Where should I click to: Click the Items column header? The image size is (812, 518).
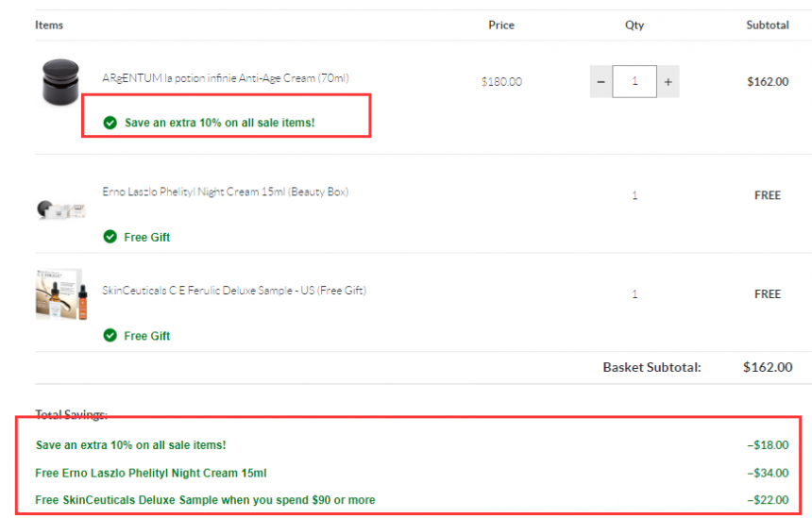point(49,25)
